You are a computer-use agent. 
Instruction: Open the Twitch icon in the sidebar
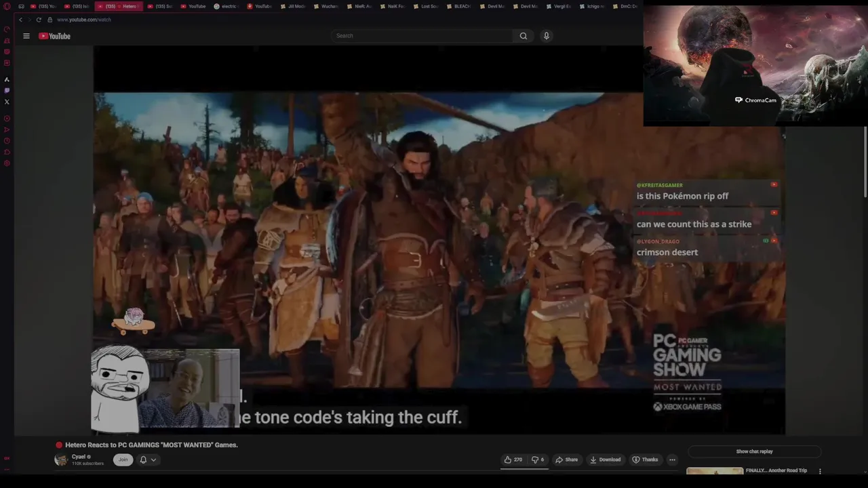pyautogui.click(x=7, y=90)
